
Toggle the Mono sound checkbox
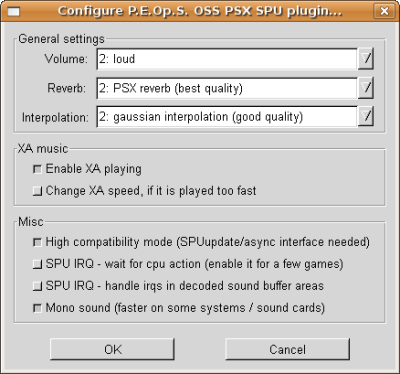point(37,308)
